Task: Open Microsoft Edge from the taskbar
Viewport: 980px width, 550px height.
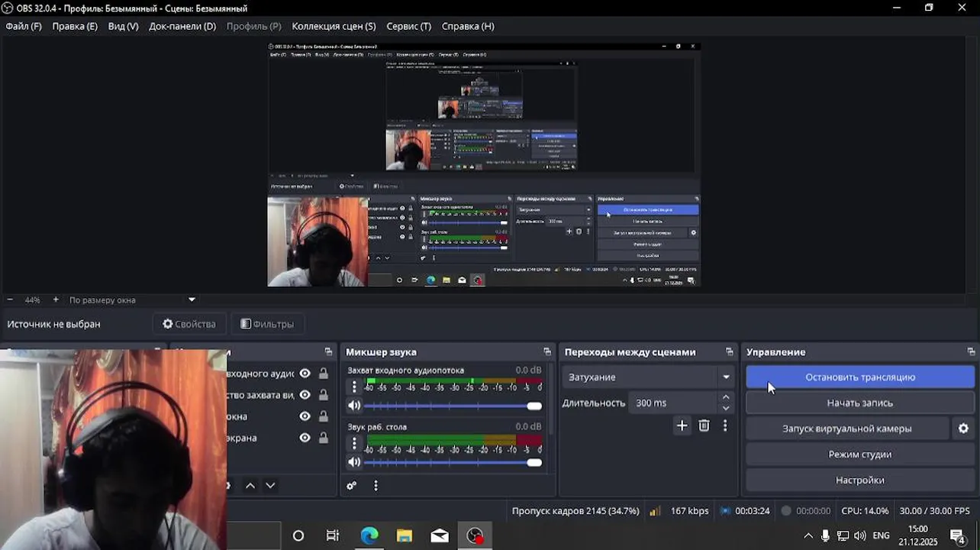Action: pyautogui.click(x=369, y=535)
